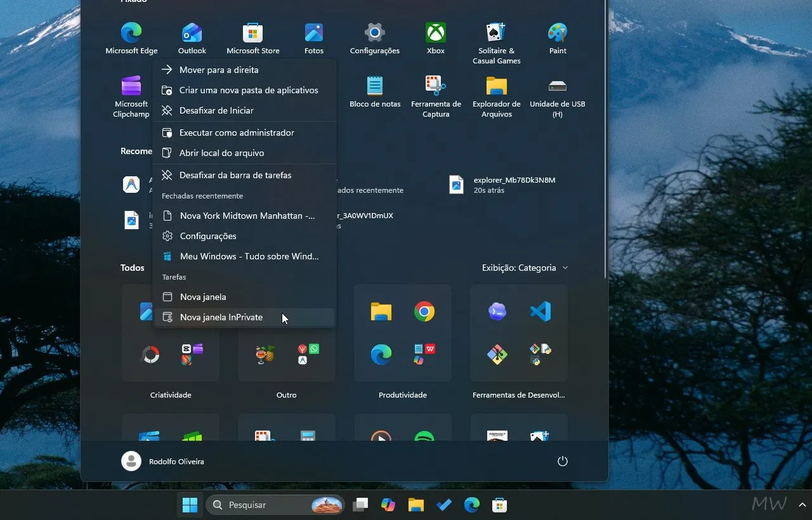Viewport: 812px width, 520px height.
Task: Open File Explorer from the taskbar
Action: click(x=416, y=505)
